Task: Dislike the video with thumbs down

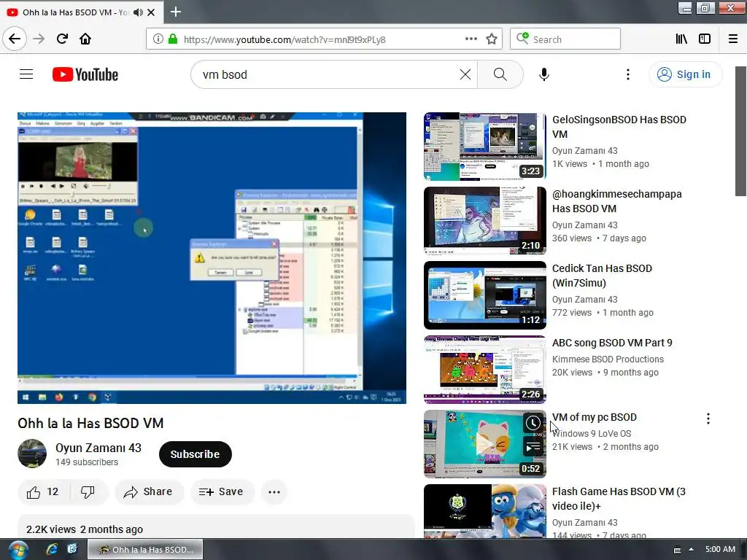Action: pyautogui.click(x=88, y=492)
